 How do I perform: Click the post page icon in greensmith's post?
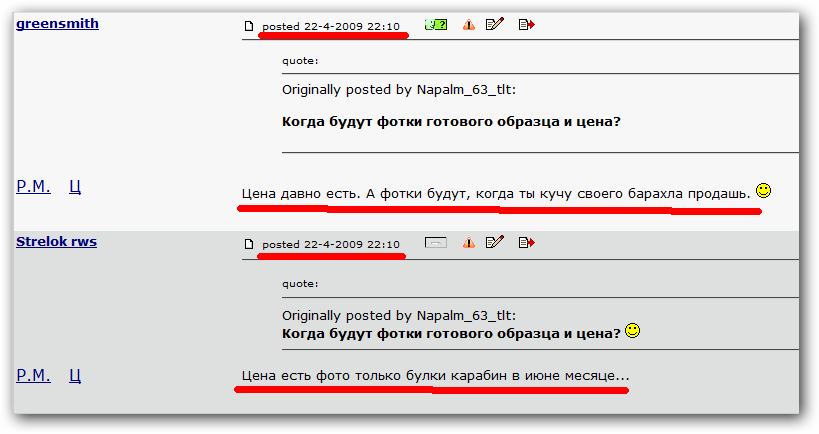[249, 26]
